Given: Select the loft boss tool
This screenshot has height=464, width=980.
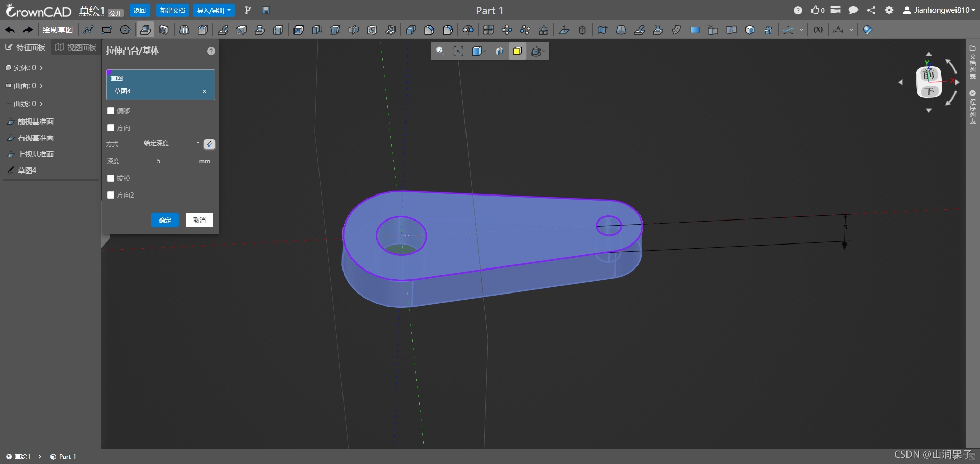Looking at the screenshot, I should click(x=260, y=30).
